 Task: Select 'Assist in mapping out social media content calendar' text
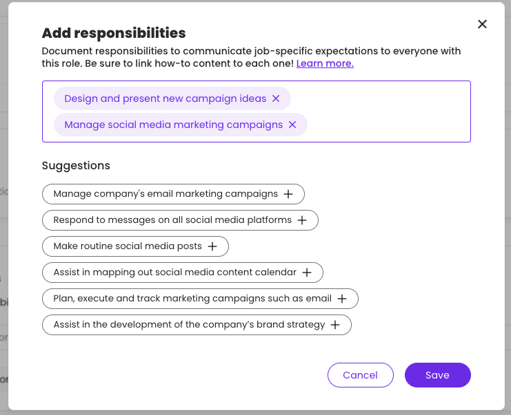pyautogui.click(x=175, y=272)
